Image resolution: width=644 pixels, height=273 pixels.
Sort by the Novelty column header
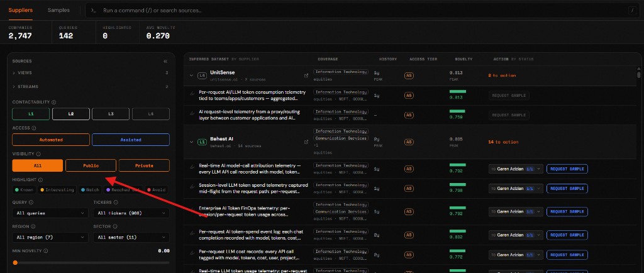[x=464, y=59]
